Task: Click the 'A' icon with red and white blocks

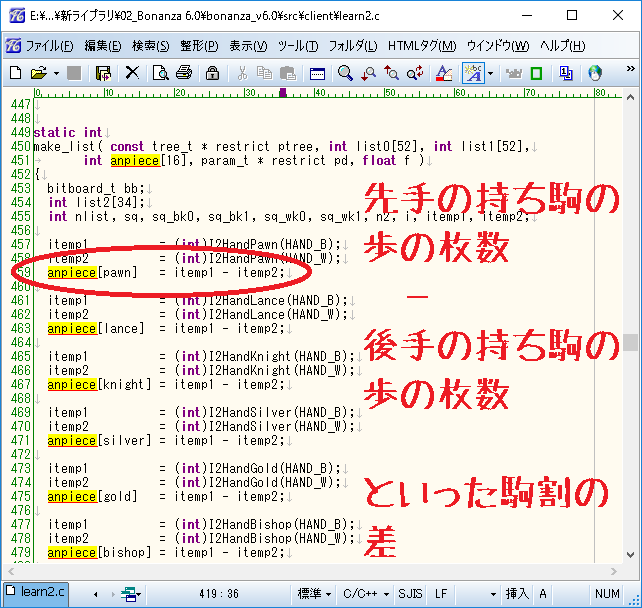Action: (444, 73)
